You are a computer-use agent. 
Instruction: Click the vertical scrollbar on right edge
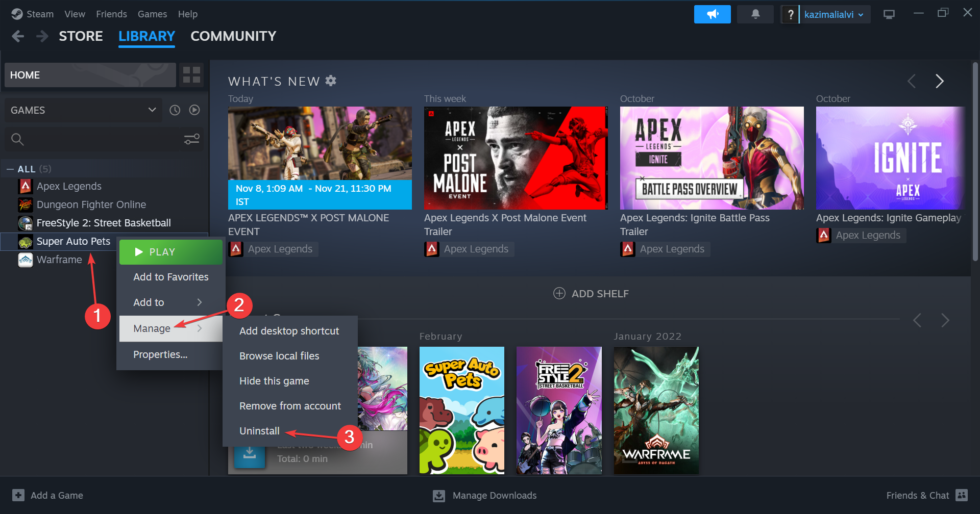pyautogui.click(x=975, y=161)
